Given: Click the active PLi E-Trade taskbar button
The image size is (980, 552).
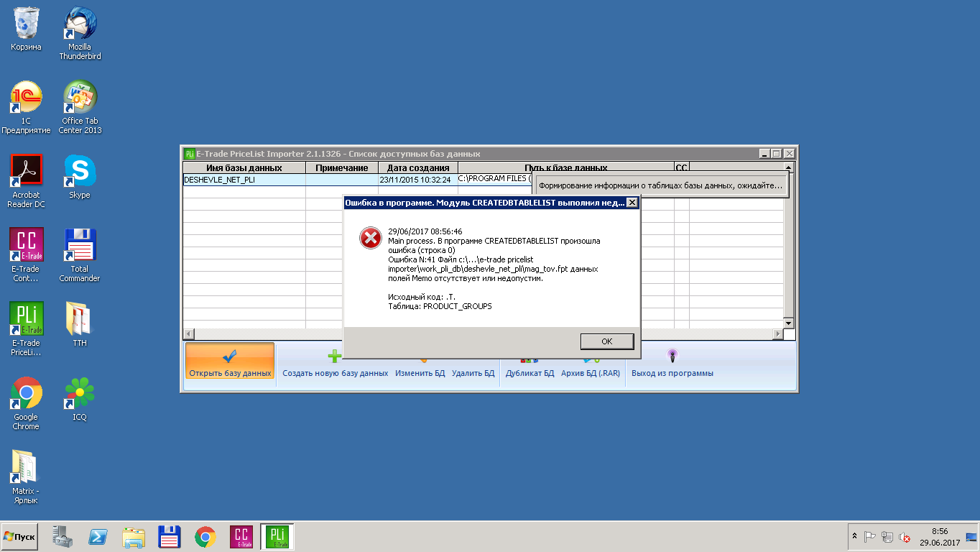Looking at the screenshot, I should pyautogui.click(x=277, y=537).
